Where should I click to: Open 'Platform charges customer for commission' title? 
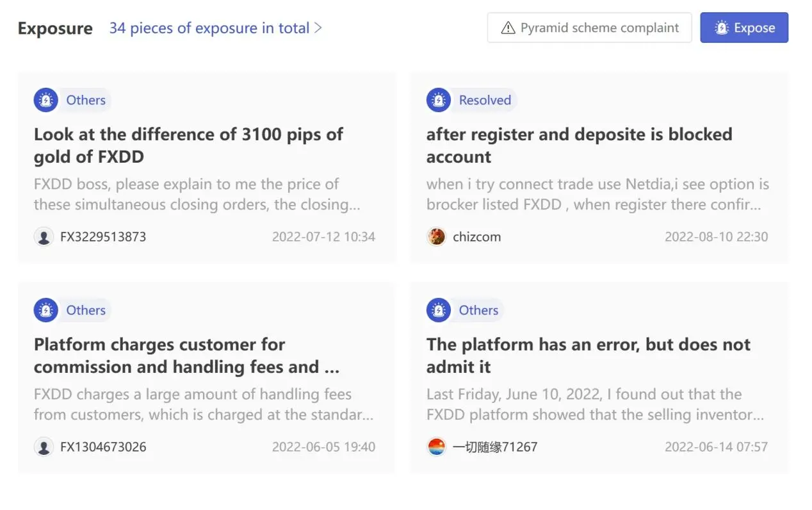tap(186, 356)
